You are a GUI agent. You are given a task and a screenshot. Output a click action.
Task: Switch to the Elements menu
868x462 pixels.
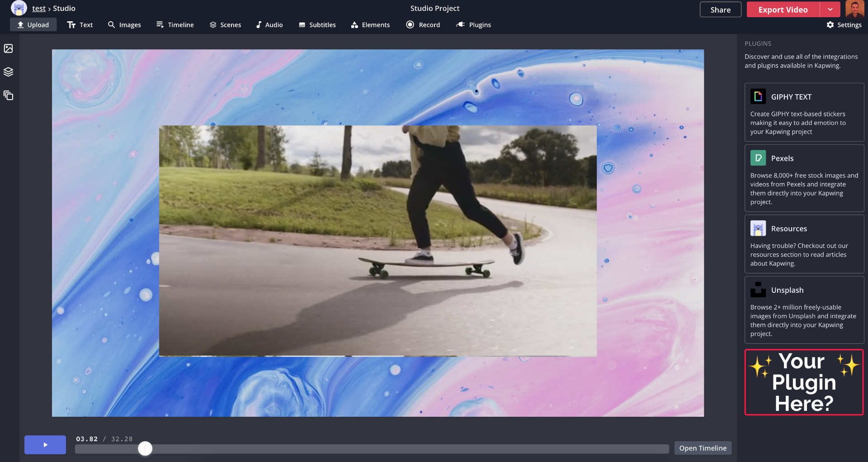[x=370, y=25]
